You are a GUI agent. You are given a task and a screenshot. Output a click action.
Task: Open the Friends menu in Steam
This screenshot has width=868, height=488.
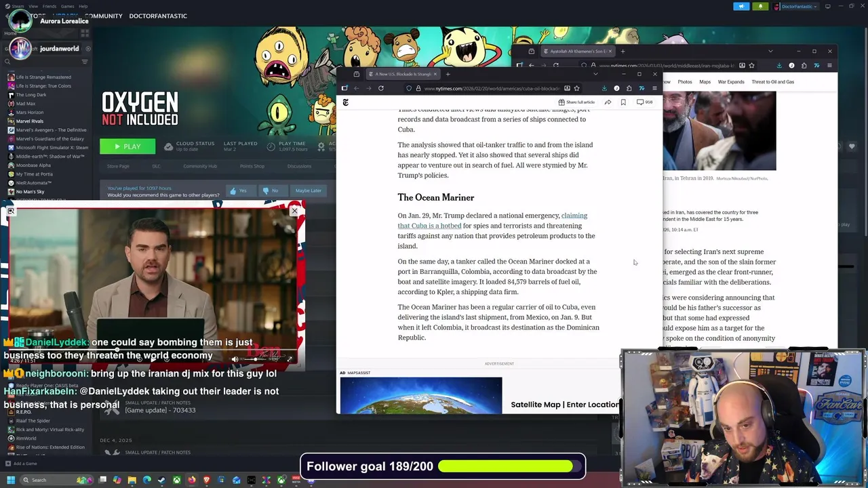coord(50,6)
